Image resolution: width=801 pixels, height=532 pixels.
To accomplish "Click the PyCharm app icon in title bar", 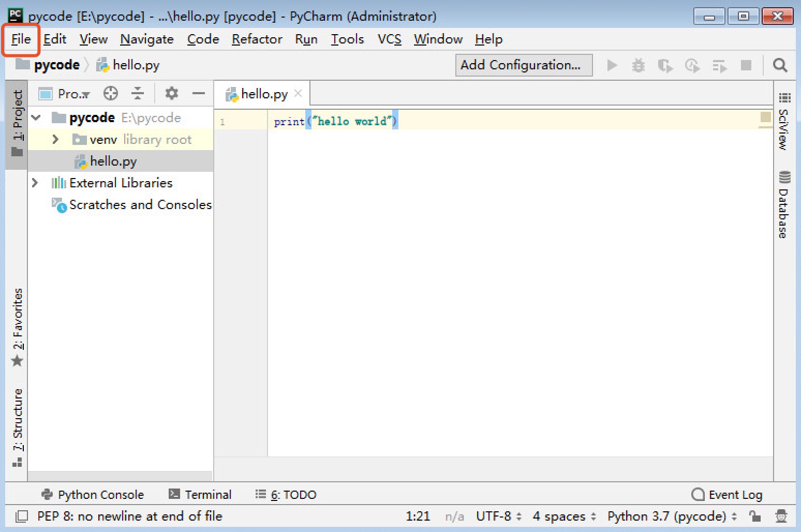I will (x=15, y=16).
